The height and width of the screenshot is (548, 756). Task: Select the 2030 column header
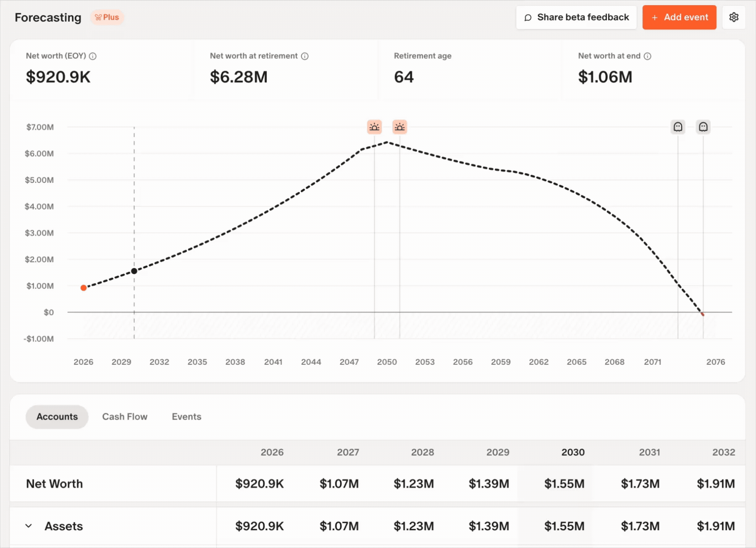tap(573, 452)
